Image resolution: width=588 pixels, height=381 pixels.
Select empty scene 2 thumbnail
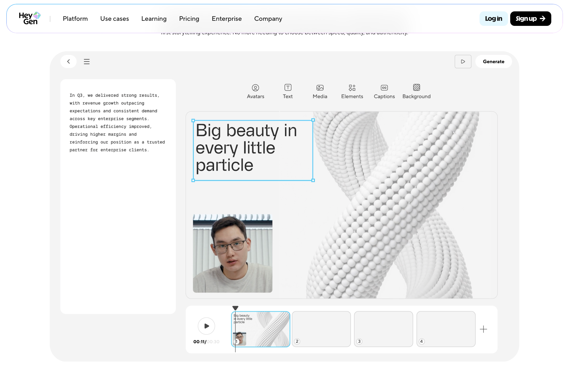click(x=321, y=329)
